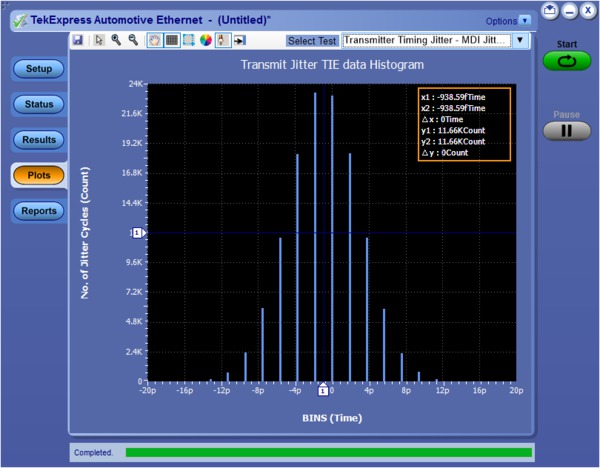
Task: Start the test run
Action: pyautogui.click(x=567, y=61)
